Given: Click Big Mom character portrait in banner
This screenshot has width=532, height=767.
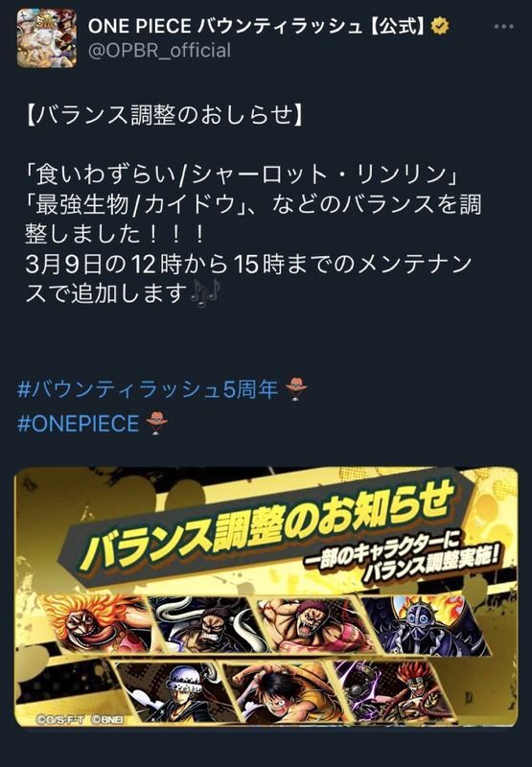Looking at the screenshot, I should (95, 624).
